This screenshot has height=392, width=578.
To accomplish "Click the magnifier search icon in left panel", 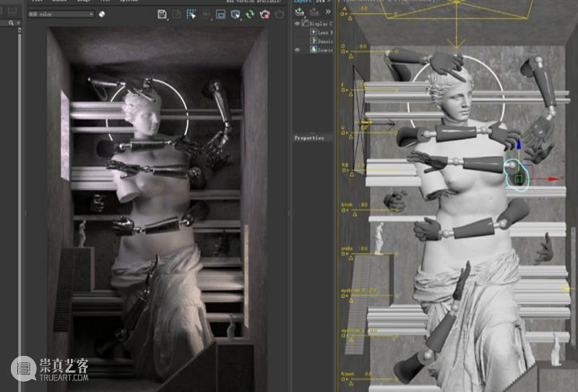I will tap(11, 23).
